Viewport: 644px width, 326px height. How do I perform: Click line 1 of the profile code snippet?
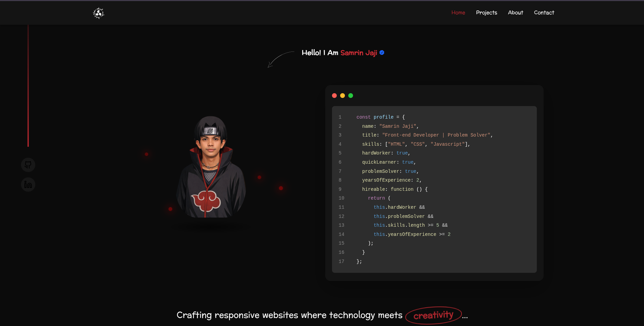380,117
